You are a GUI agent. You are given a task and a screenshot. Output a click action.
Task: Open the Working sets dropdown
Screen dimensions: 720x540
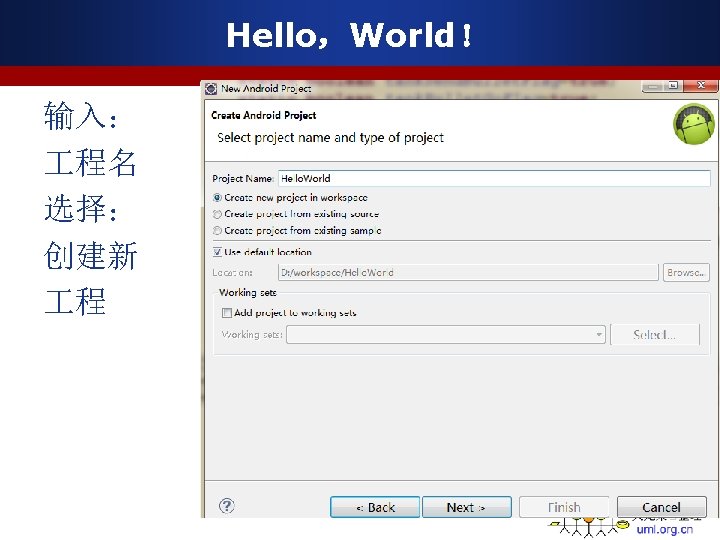point(446,334)
